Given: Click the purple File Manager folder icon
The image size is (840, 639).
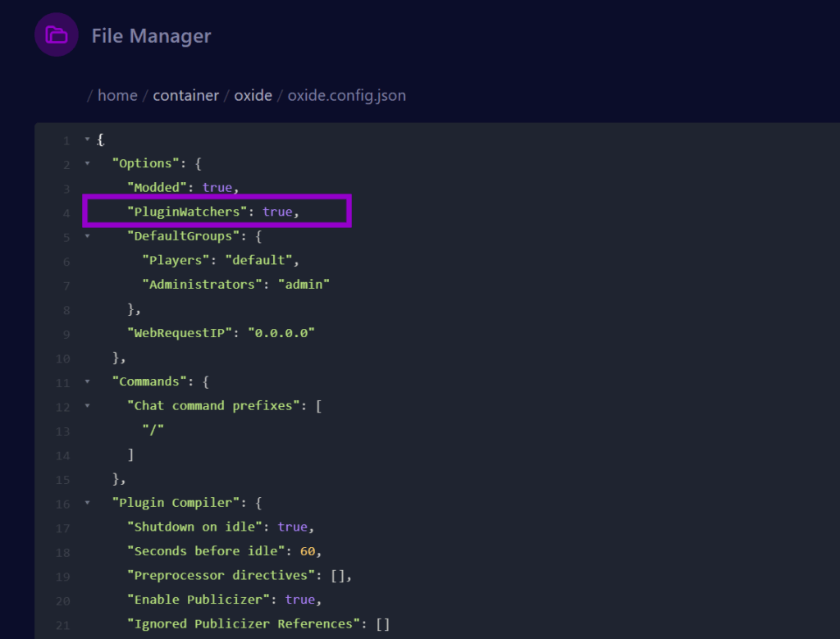Looking at the screenshot, I should pos(56,35).
